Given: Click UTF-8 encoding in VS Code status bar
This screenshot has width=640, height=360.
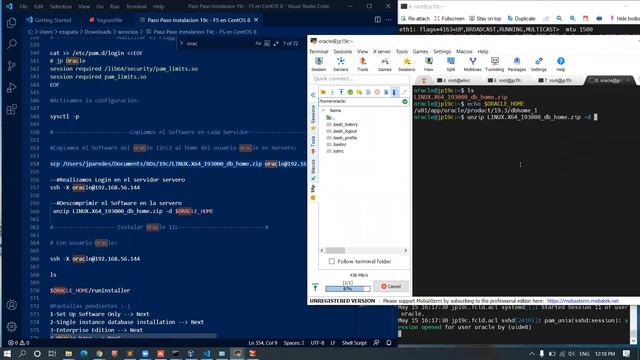Looking at the screenshot, I should click(x=317, y=343).
